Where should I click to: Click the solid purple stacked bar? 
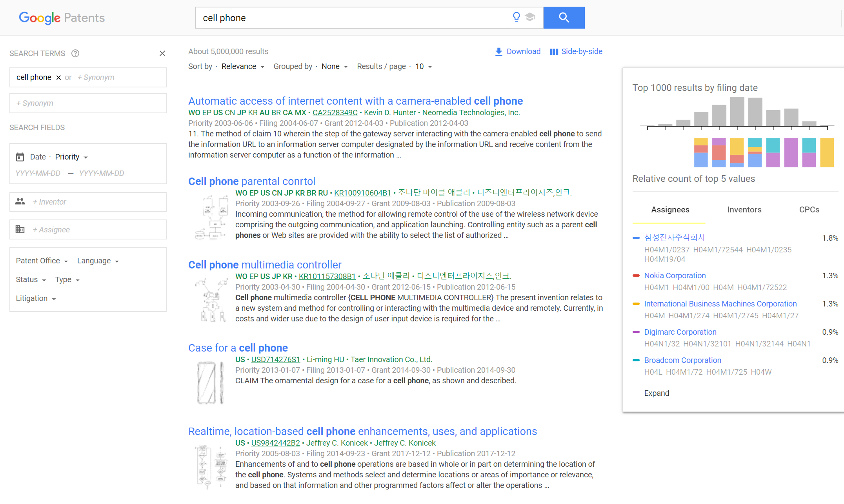click(x=791, y=153)
